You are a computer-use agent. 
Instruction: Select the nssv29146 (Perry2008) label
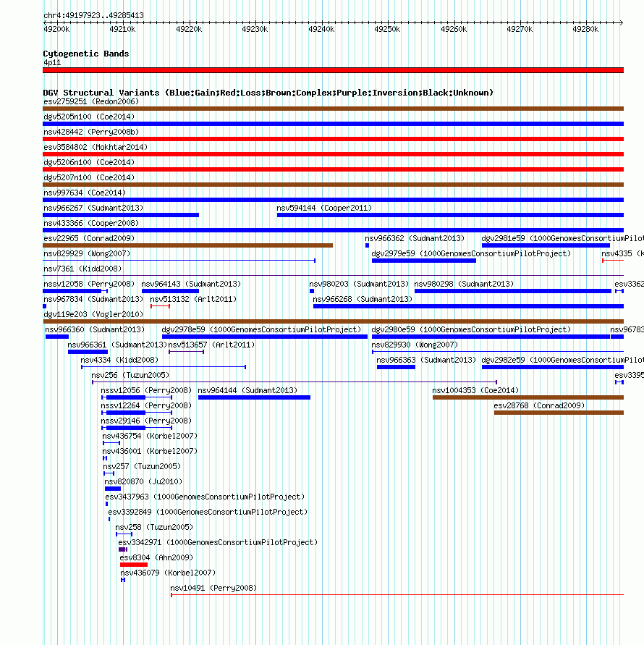[x=146, y=421]
